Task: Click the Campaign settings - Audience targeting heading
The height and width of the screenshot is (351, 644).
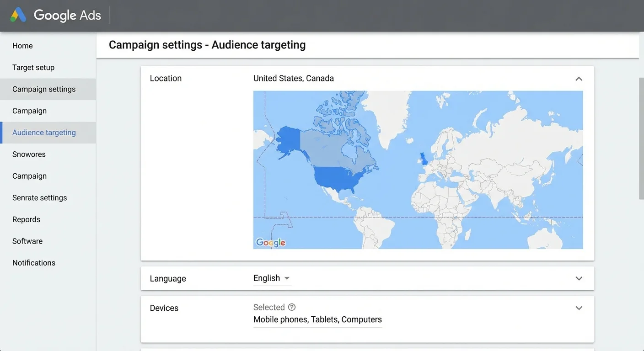Action: [207, 45]
